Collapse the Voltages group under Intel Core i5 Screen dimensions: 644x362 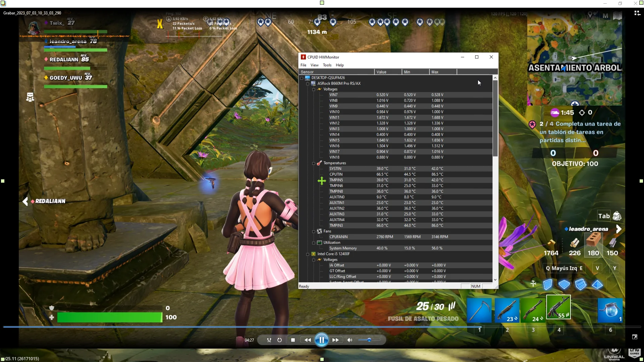tap(314, 260)
